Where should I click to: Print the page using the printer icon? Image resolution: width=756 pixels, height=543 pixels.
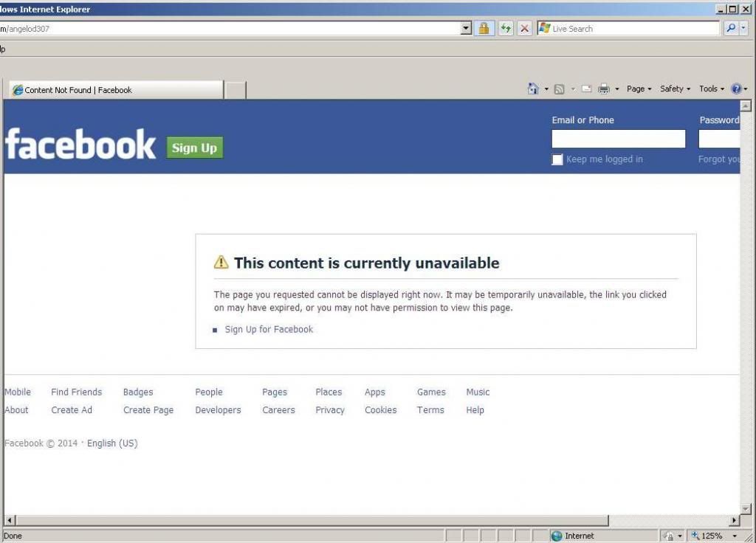pyautogui.click(x=604, y=89)
